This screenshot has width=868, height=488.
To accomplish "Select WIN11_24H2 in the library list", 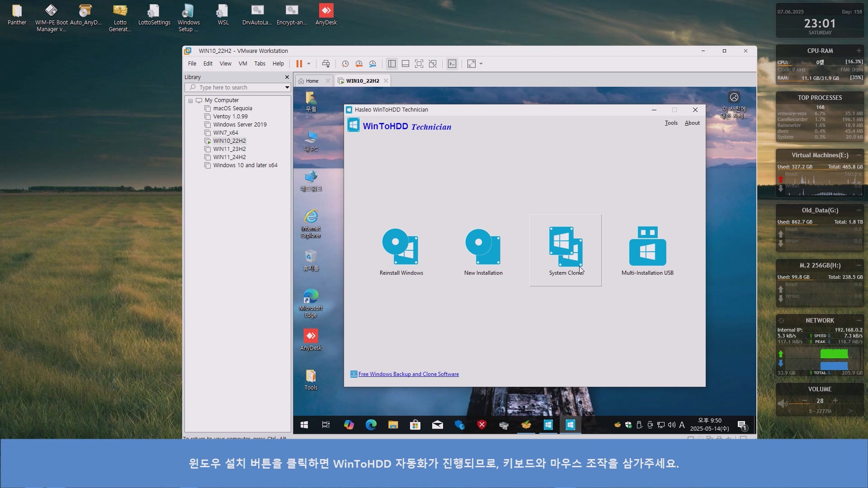I will (230, 157).
